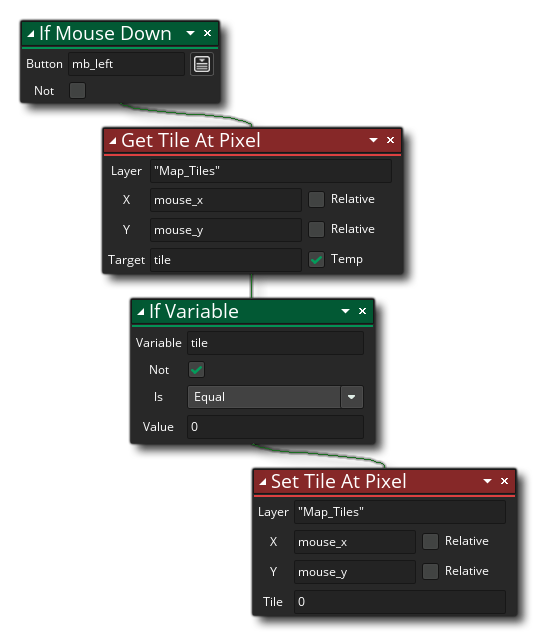The image size is (537, 636).
Task: Edit X field in Get Tile At Pixel
Action: tap(226, 200)
